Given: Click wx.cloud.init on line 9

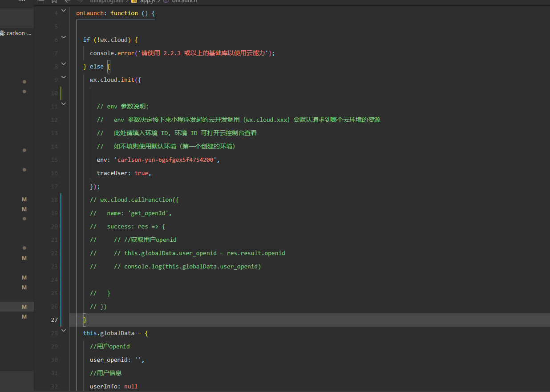Looking at the screenshot, I should tap(112, 80).
